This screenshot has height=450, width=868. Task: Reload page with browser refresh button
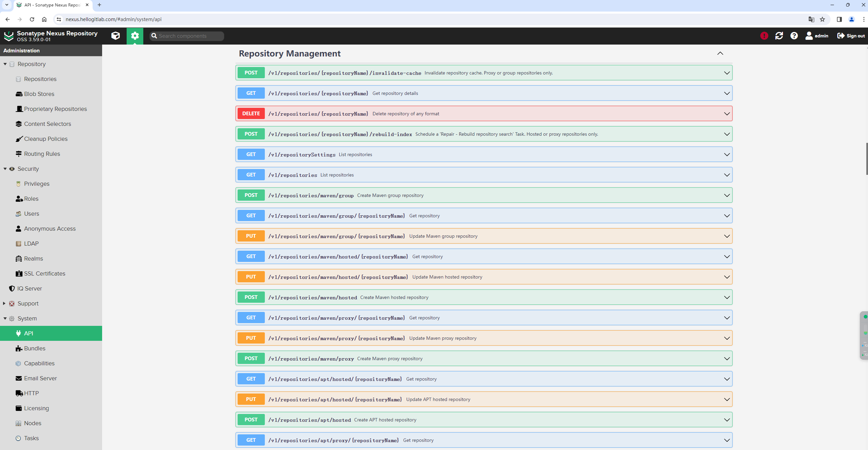(x=32, y=19)
